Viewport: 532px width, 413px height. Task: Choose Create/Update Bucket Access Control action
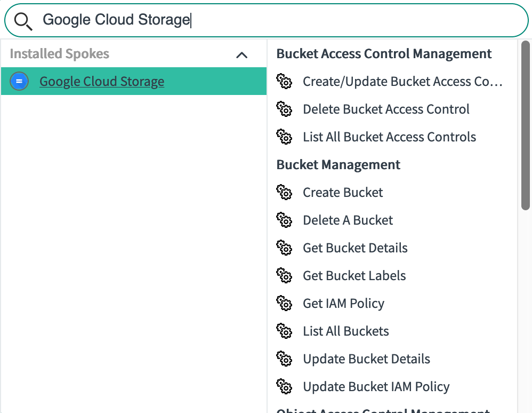coord(402,82)
